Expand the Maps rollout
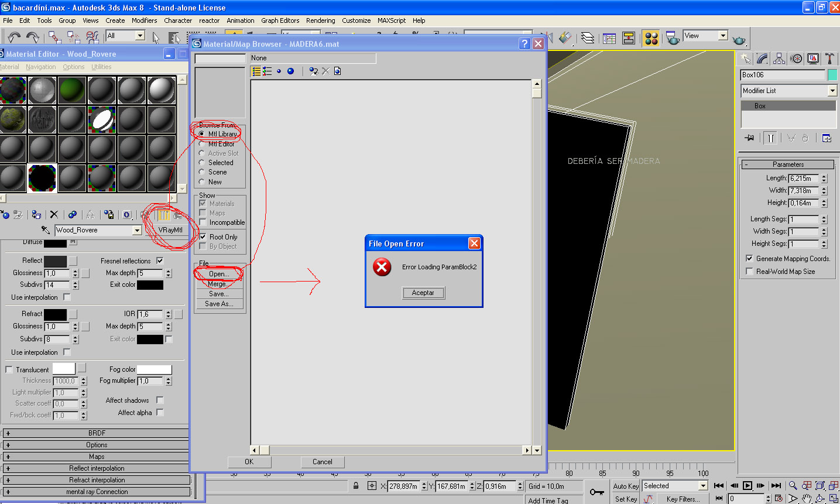This screenshot has width=840, height=504. [97, 457]
